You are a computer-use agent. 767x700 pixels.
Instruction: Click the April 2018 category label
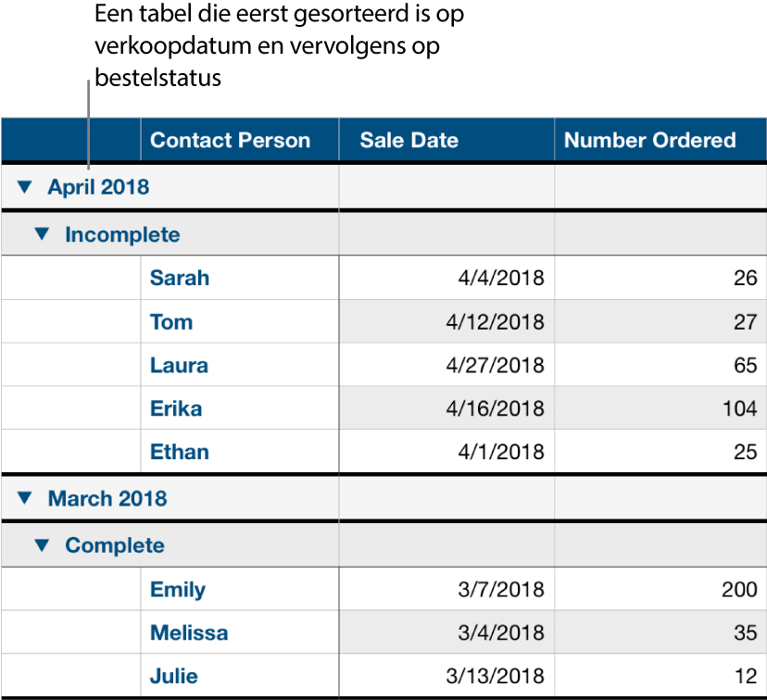(x=98, y=186)
